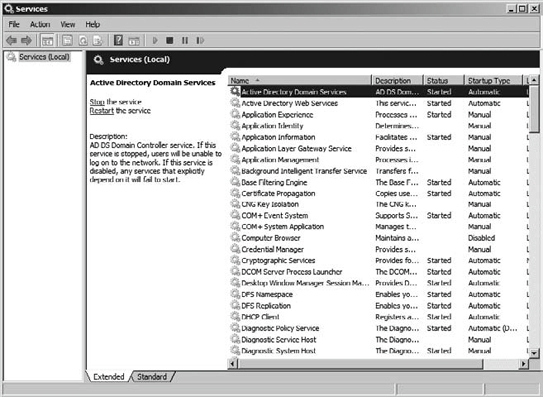Viewport: 543px width, 397px height.
Task: Select the CNG Key Isolation service
Action: [x=378, y=204]
